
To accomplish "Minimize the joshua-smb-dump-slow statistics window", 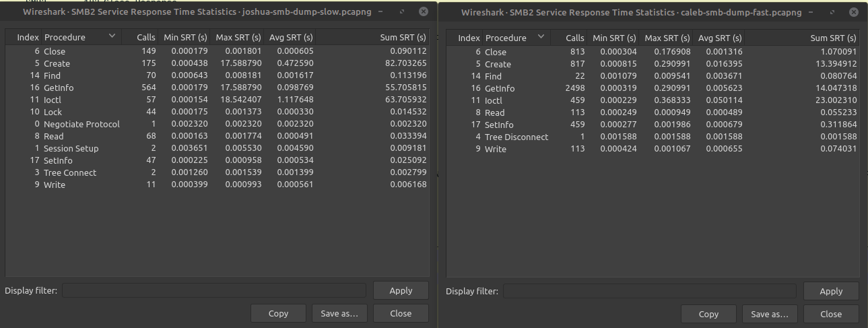I will 382,11.
